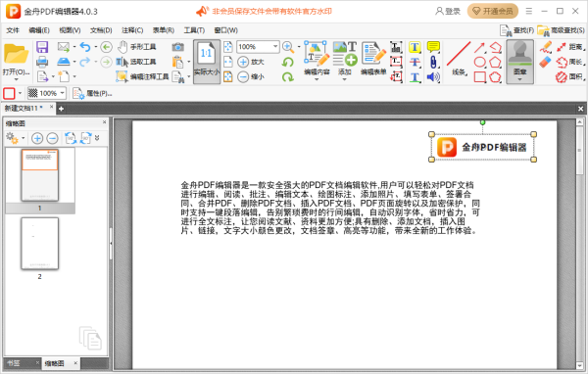
Task: Click the magnifier zoom tool icon
Action: (x=288, y=47)
